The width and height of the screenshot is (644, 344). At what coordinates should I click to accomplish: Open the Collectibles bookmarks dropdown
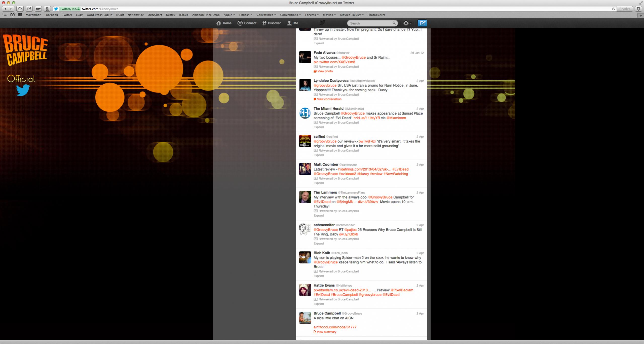click(x=266, y=15)
